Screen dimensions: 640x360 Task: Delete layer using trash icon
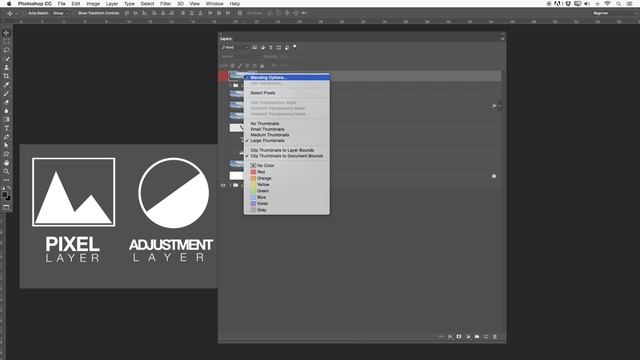pos(495,337)
